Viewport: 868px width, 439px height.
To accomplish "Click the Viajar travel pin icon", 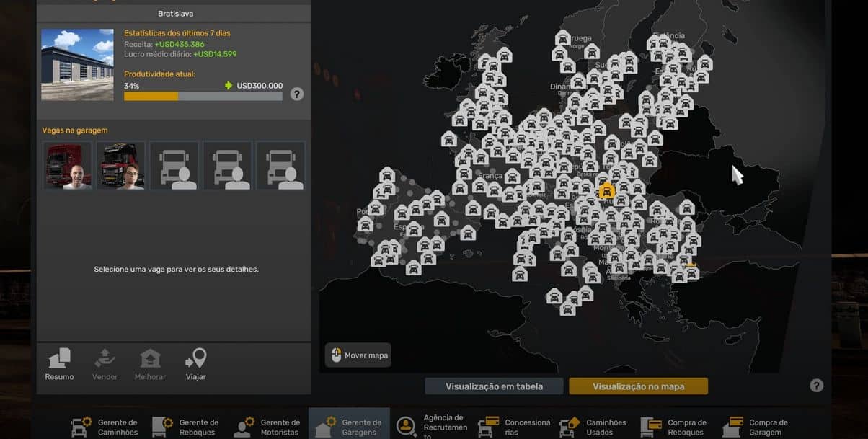I will [195, 360].
